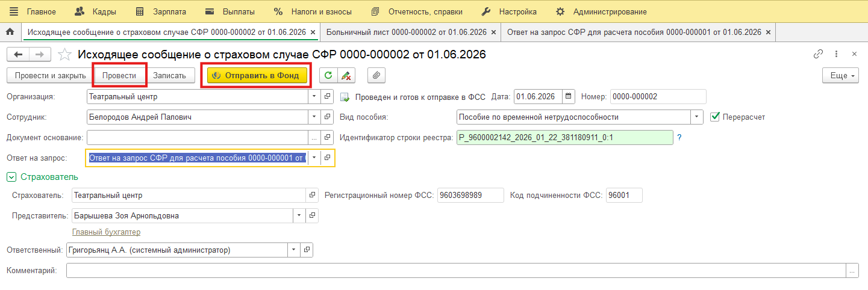Click the Записать button

[x=170, y=76]
